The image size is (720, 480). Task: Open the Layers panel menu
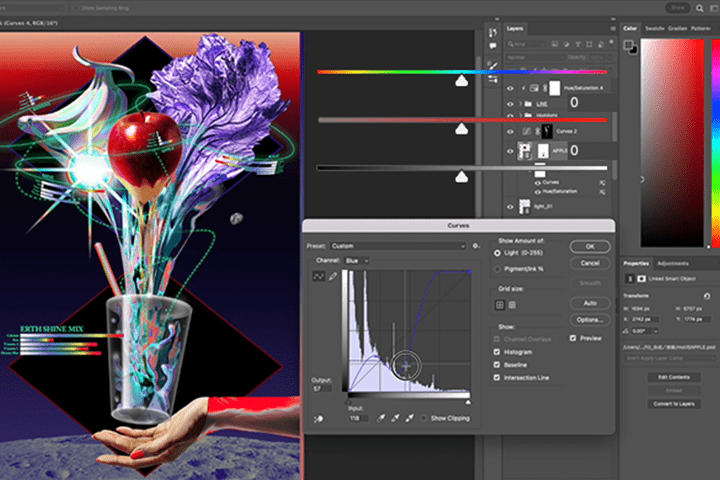pyautogui.click(x=613, y=28)
